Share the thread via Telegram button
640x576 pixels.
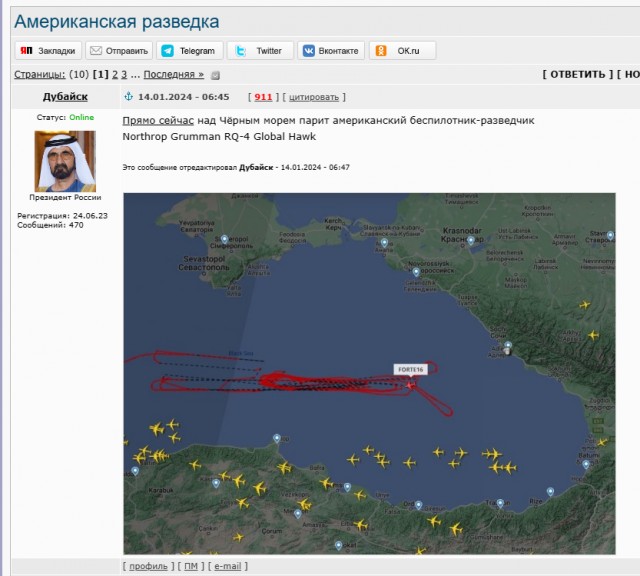(189, 51)
